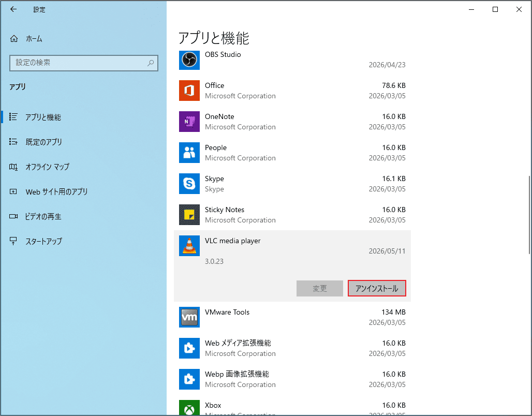Screen dimensions: 532x416
Task: Click the Skype app icon
Action: click(x=189, y=184)
